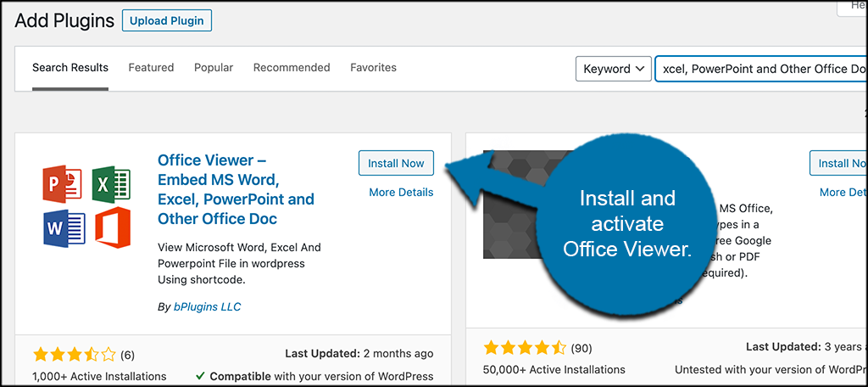This screenshot has height=387, width=868.
Task: Install Now for Office Viewer plugin
Action: click(x=396, y=163)
